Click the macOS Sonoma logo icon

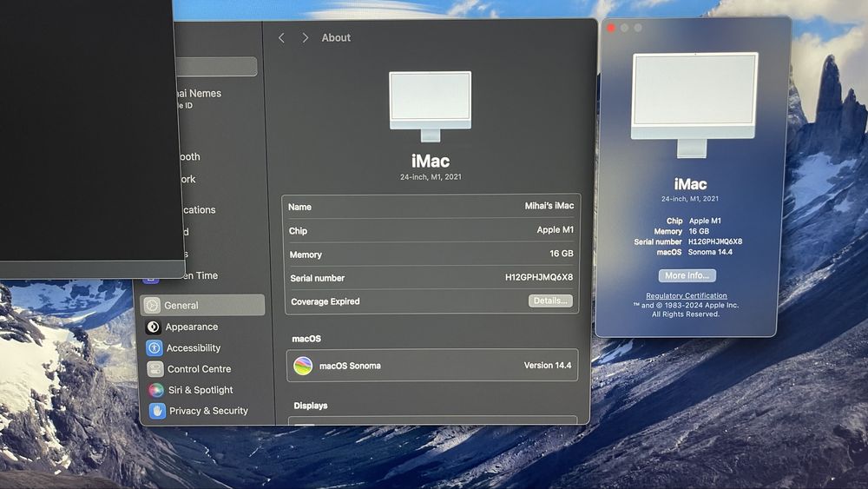pos(303,366)
